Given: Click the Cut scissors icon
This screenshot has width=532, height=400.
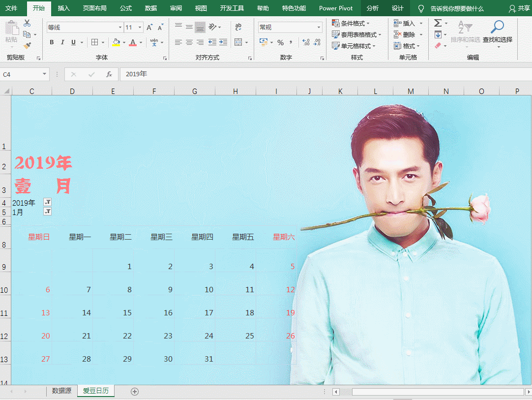Looking at the screenshot, I should click(x=27, y=23).
